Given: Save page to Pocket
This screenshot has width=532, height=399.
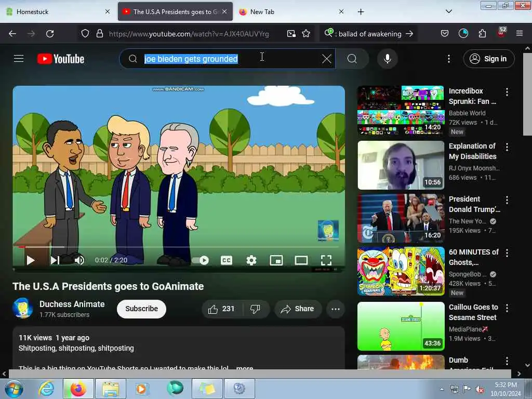Looking at the screenshot, I should 445,34.
